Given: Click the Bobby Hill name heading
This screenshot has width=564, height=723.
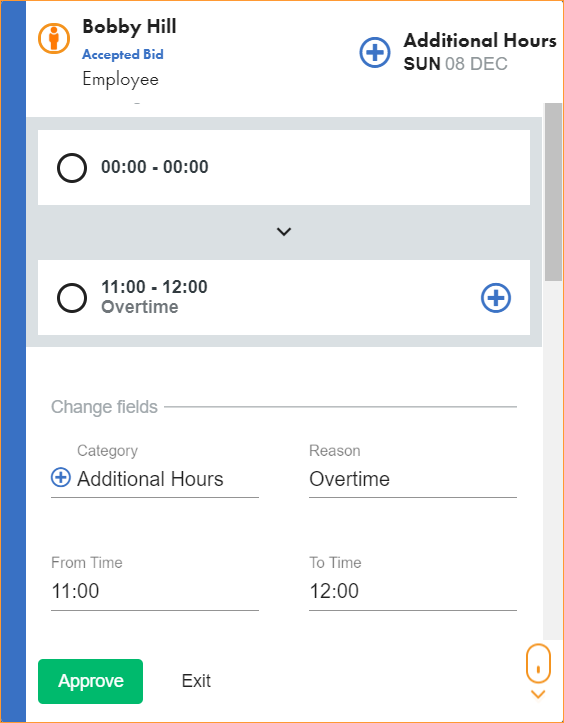Looking at the screenshot, I should [x=129, y=27].
